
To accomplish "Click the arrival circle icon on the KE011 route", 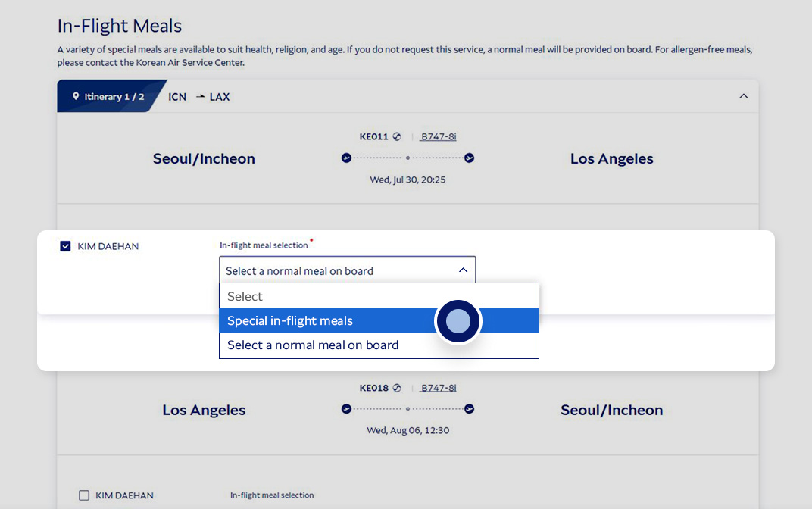I will [x=469, y=158].
